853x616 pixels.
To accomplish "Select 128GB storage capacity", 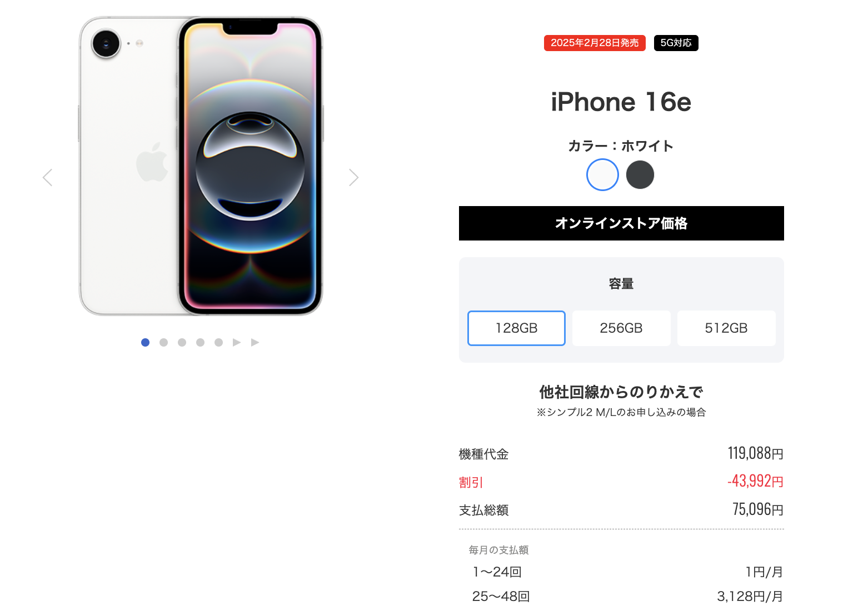I will [516, 328].
